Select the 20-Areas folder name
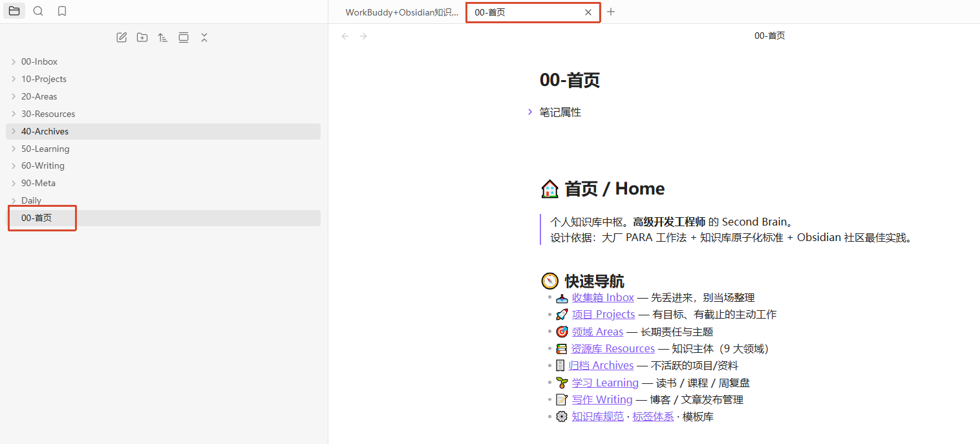 pyautogui.click(x=39, y=96)
